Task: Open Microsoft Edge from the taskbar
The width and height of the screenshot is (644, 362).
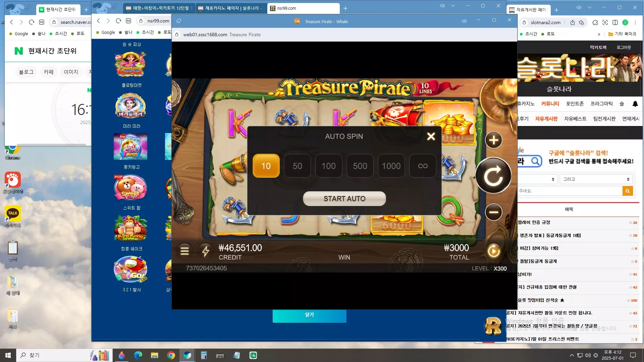Action: [x=138, y=355]
